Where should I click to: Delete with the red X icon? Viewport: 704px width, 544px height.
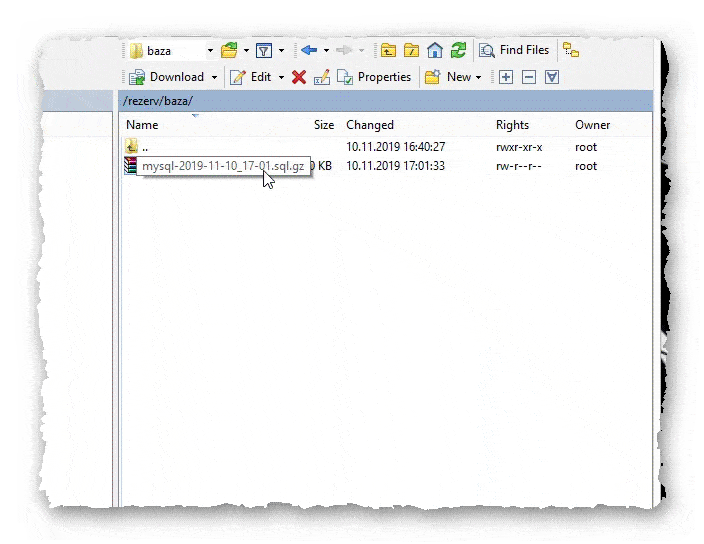(299, 77)
